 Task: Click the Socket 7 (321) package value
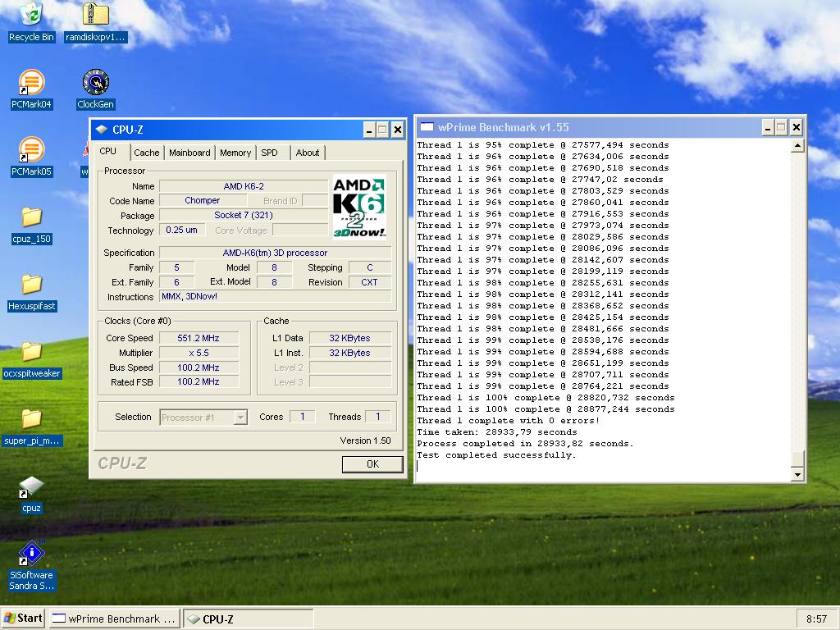click(244, 216)
